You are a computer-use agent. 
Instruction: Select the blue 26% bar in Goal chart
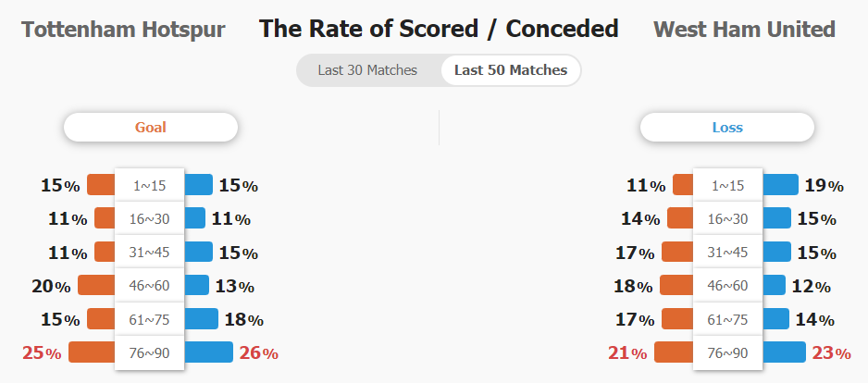click(208, 352)
